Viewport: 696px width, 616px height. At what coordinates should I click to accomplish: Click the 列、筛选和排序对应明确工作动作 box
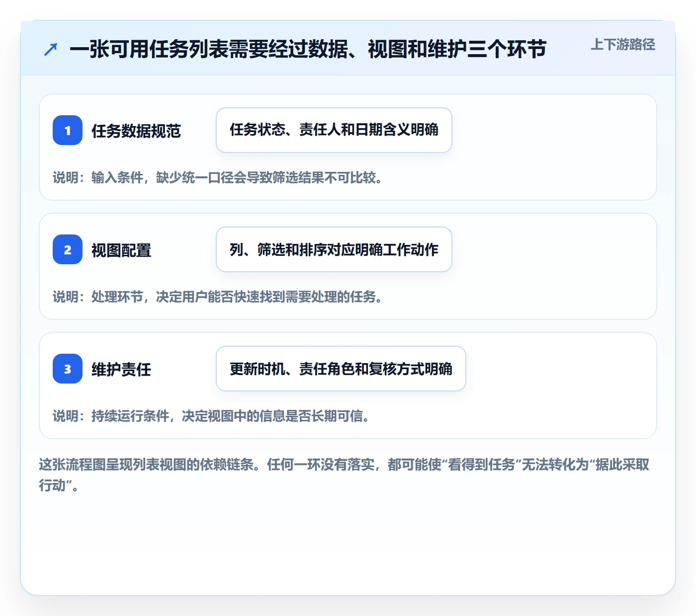click(334, 249)
